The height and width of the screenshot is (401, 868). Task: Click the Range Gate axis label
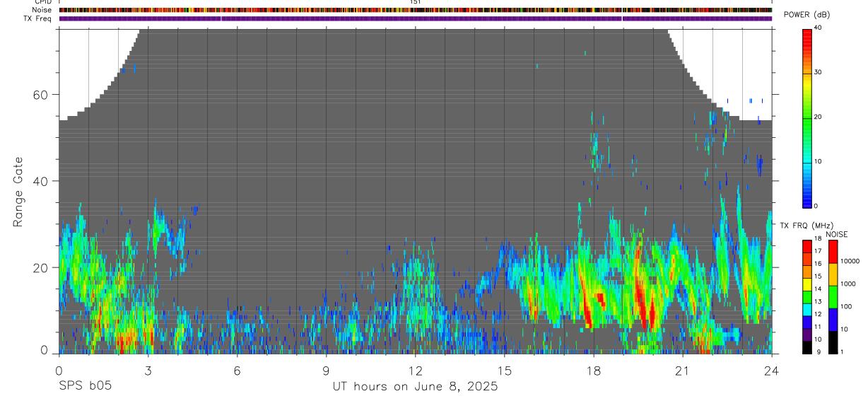point(18,192)
